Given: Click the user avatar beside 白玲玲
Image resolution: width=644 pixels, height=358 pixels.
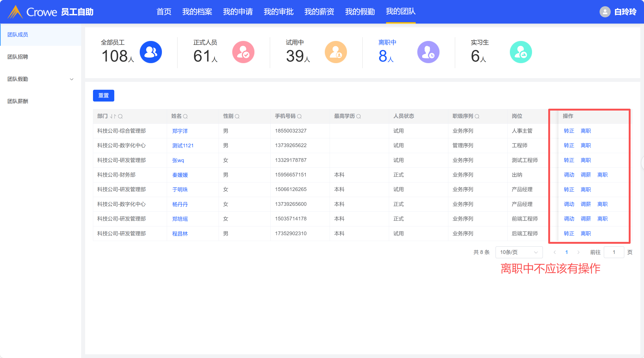Looking at the screenshot, I should 605,12.
